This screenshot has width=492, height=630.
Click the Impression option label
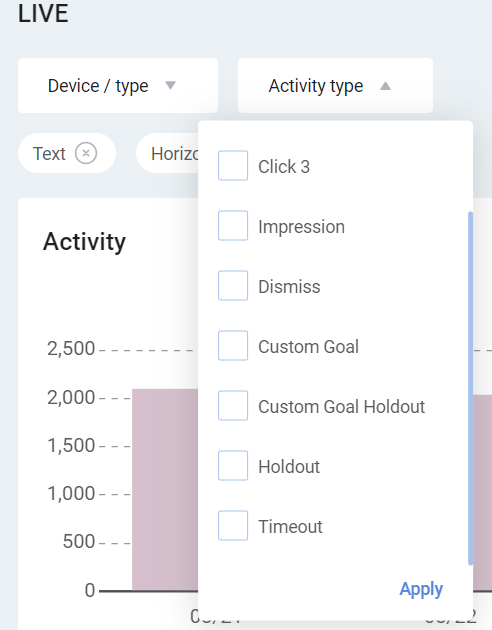302,227
